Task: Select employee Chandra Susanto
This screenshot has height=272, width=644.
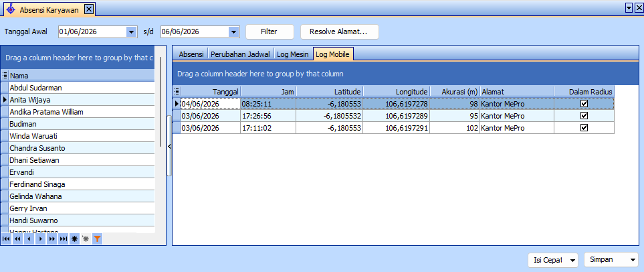Action: click(x=82, y=148)
